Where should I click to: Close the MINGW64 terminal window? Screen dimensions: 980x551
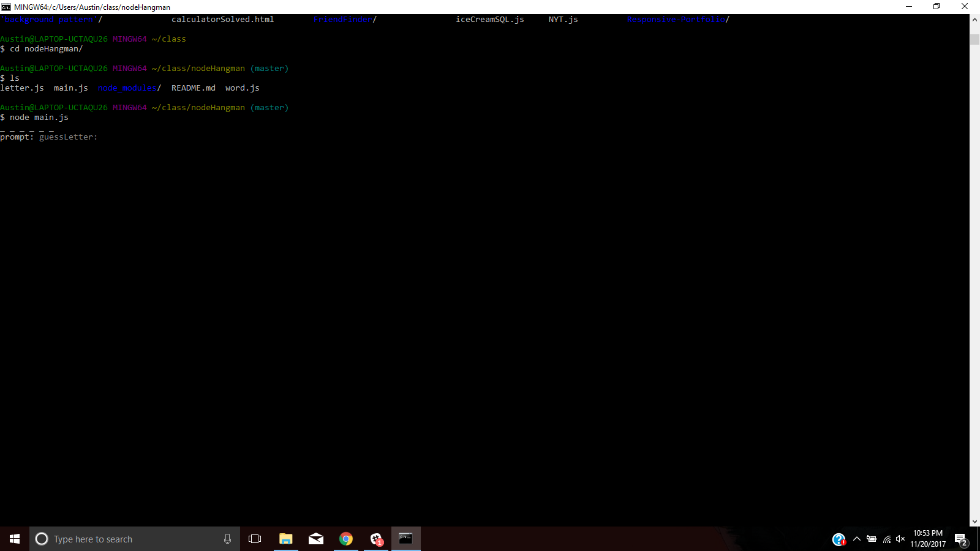click(x=965, y=7)
